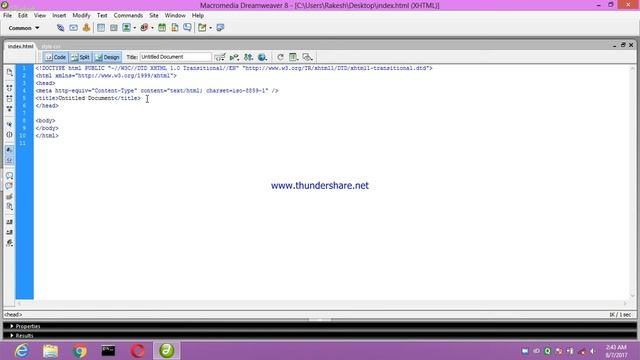The width and height of the screenshot is (640, 360).
Task: Open the Site menu
Action: (154, 15)
